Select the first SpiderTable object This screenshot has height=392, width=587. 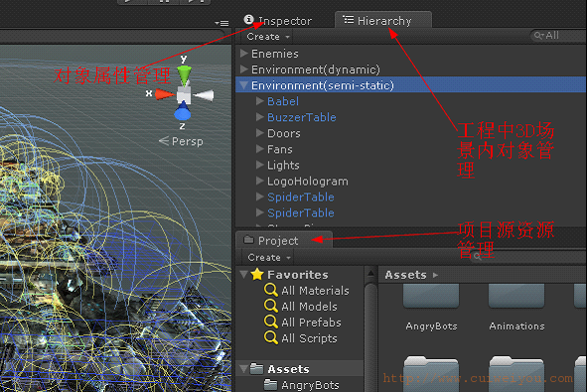click(x=301, y=197)
